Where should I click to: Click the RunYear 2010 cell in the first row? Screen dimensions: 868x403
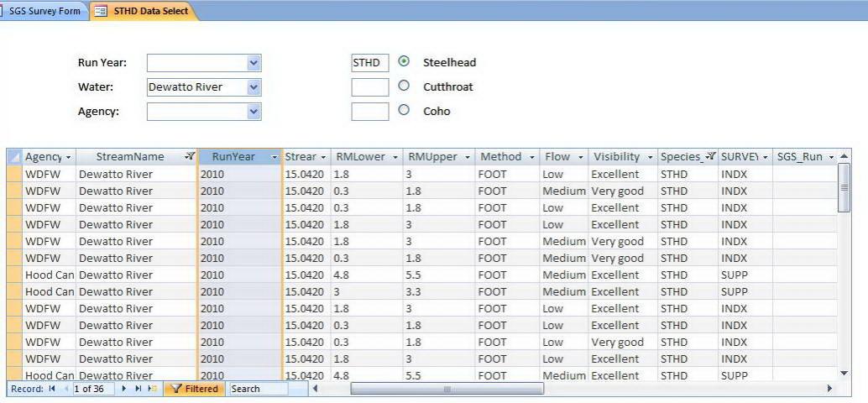(240, 174)
